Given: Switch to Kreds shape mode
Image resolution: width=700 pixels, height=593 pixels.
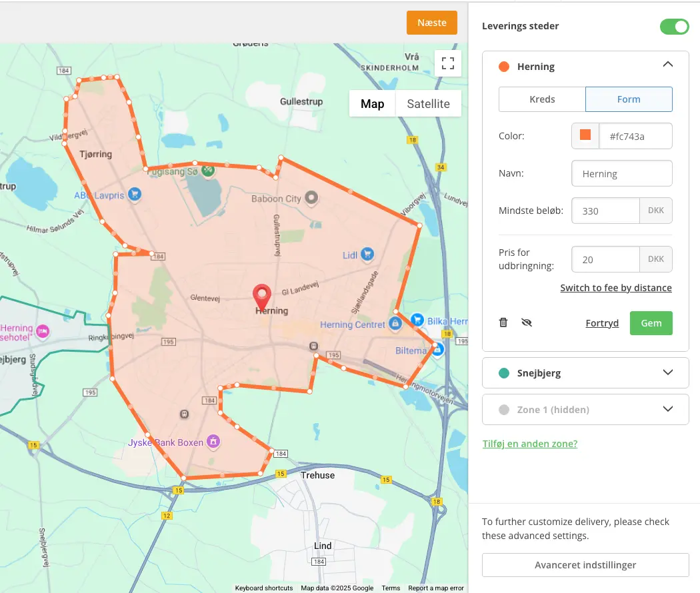Looking at the screenshot, I should point(542,99).
